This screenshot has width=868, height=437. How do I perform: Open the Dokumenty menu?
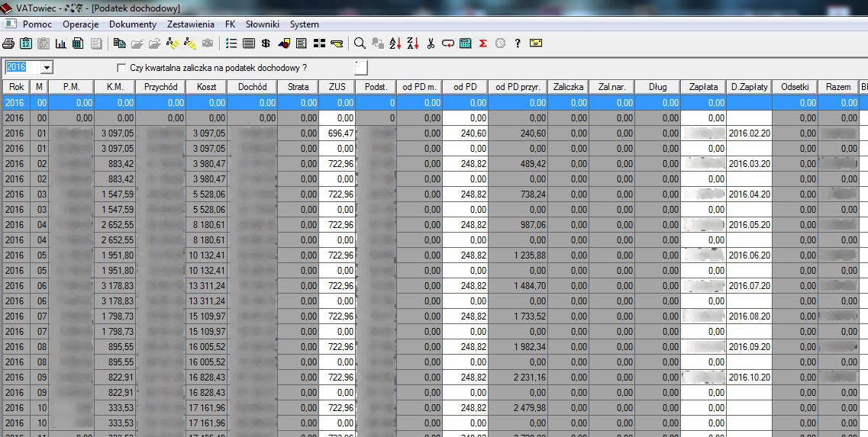pyautogui.click(x=133, y=24)
